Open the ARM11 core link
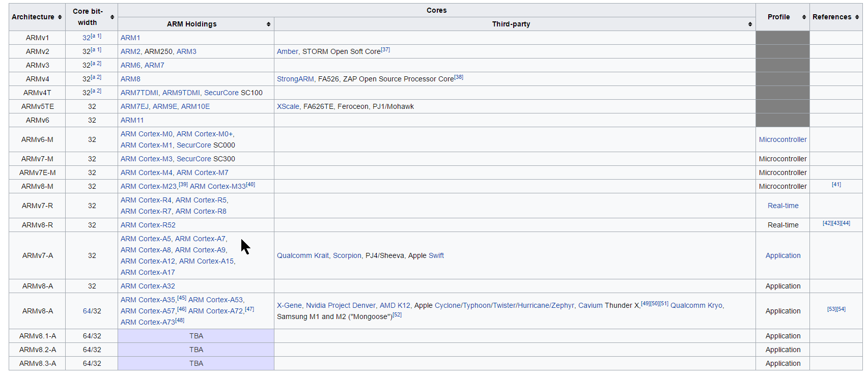 click(x=132, y=121)
